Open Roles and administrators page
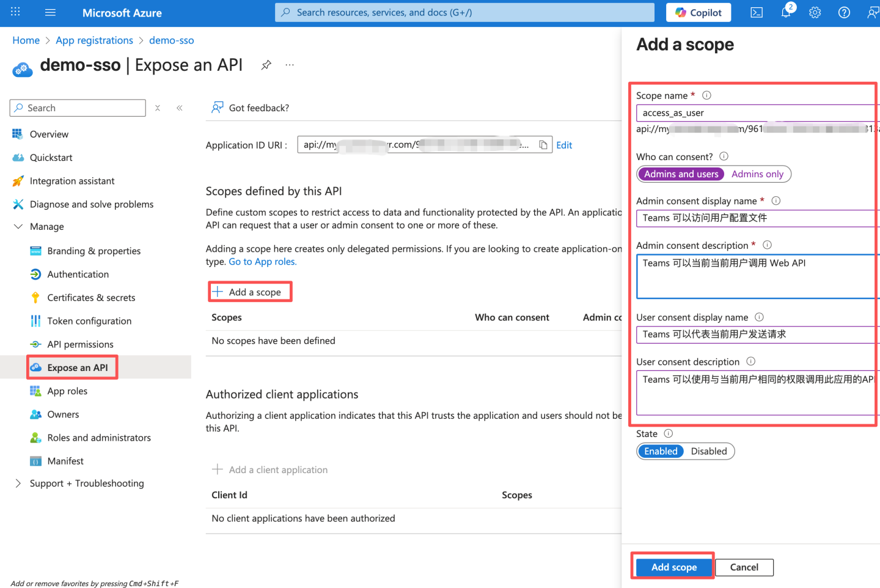880x588 pixels. click(100, 438)
